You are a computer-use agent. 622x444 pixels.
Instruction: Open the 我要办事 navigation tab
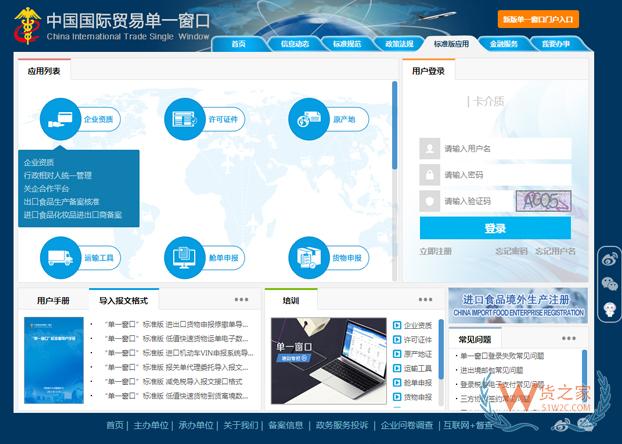[x=556, y=44]
